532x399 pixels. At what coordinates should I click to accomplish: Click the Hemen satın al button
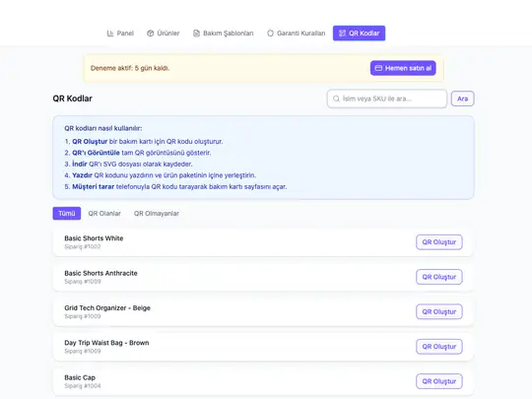[x=403, y=68]
